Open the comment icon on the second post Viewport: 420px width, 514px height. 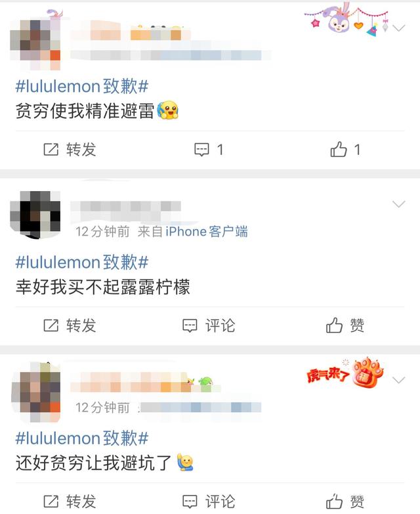point(190,326)
